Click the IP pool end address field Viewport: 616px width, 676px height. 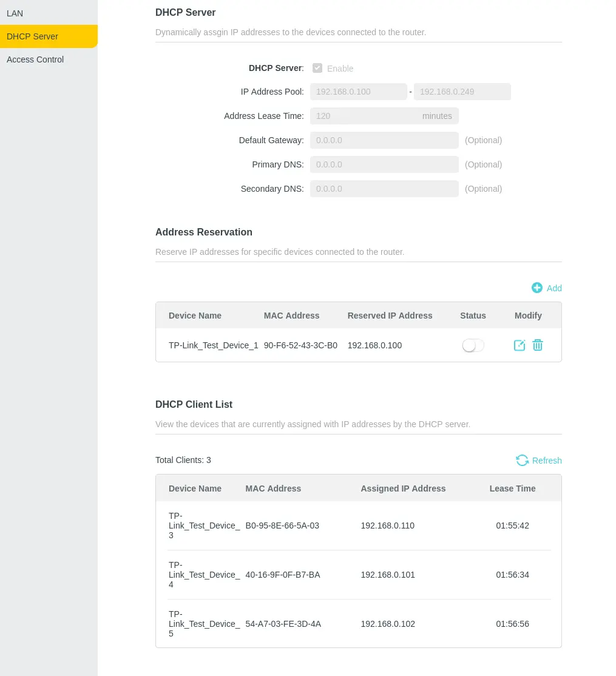pos(462,92)
